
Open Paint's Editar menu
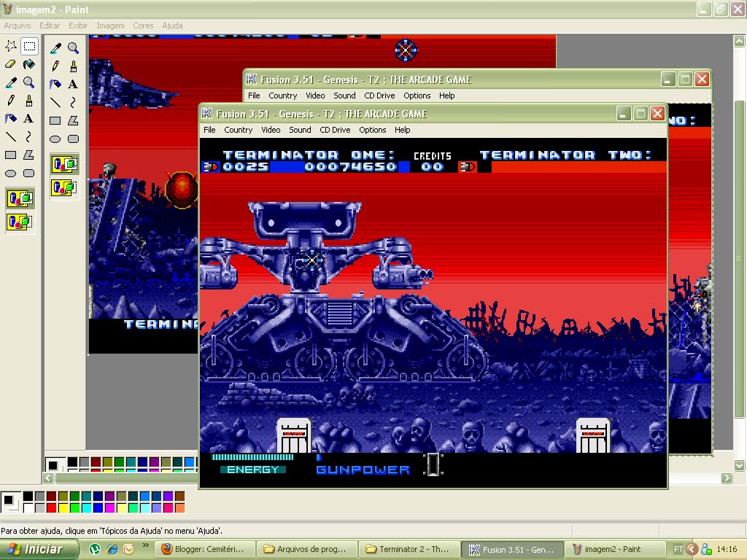[50, 26]
